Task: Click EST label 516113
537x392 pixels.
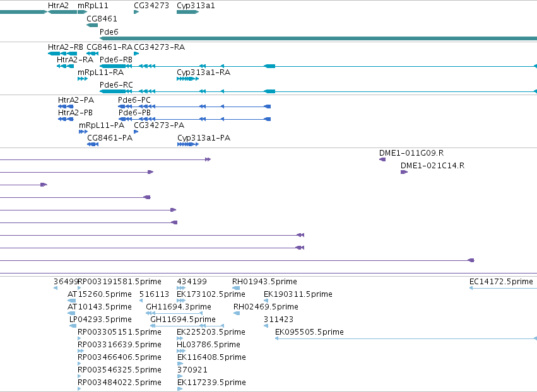Action: [154, 294]
